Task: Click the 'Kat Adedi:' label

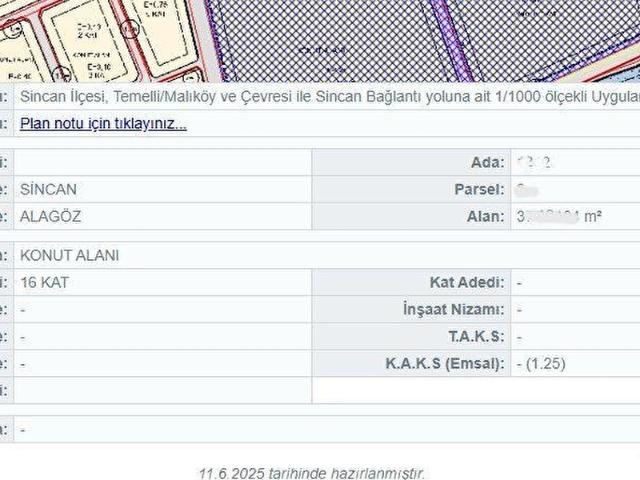Action: coord(467,282)
